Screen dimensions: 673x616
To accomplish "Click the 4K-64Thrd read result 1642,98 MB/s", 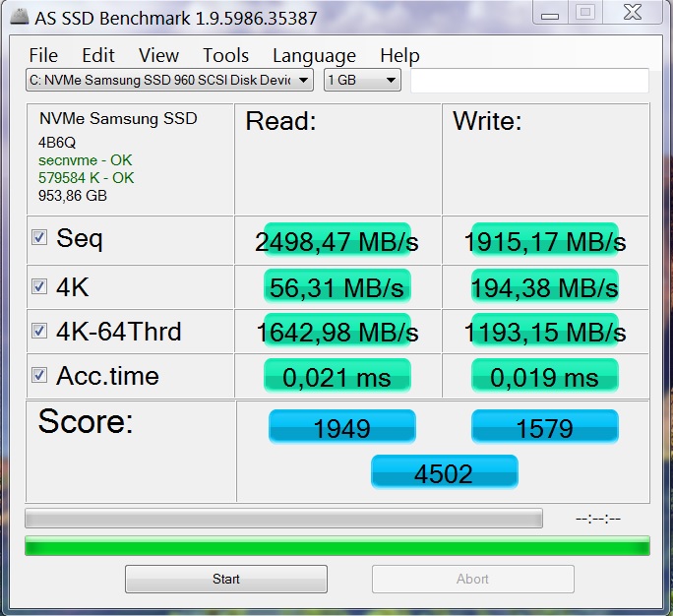I will tap(336, 331).
